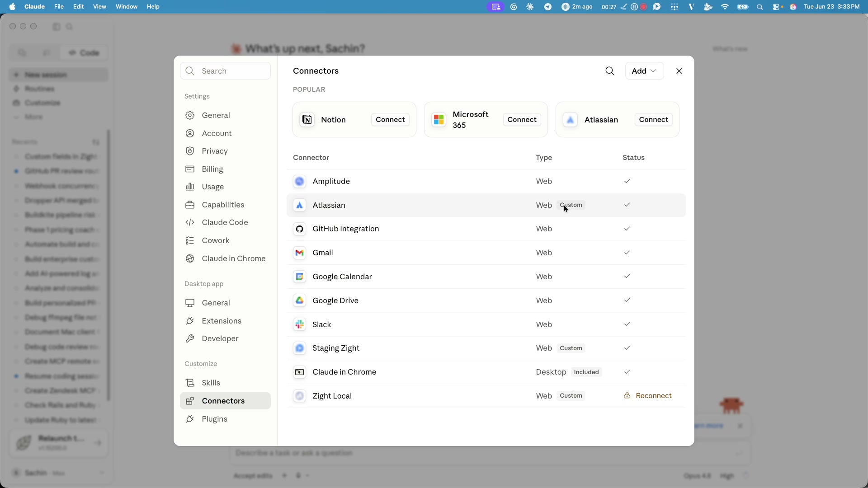Connect the Microsoft 365 connector
Image resolution: width=868 pixels, height=488 pixels.
pos(522,120)
